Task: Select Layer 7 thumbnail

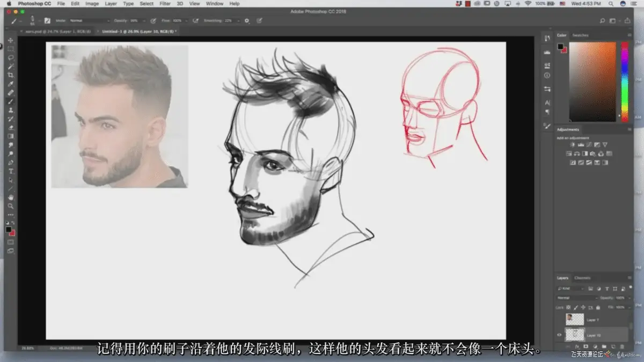Action: pyautogui.click(x=575, y=320)
